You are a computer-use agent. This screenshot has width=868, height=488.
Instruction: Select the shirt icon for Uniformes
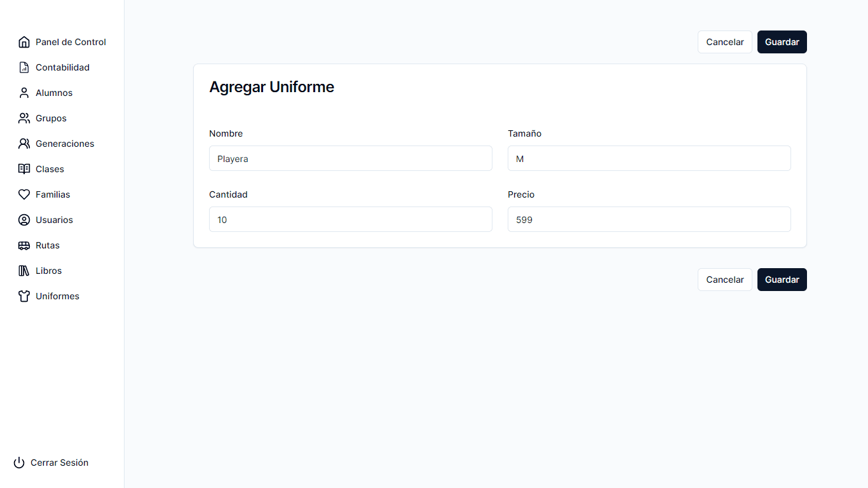[24, 296]
